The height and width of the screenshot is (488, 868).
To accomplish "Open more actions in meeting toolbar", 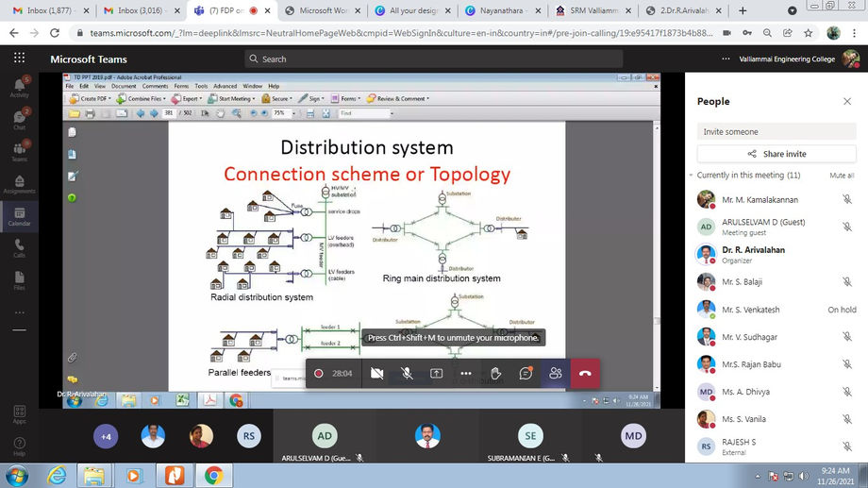I will click(x=466, y=374).
